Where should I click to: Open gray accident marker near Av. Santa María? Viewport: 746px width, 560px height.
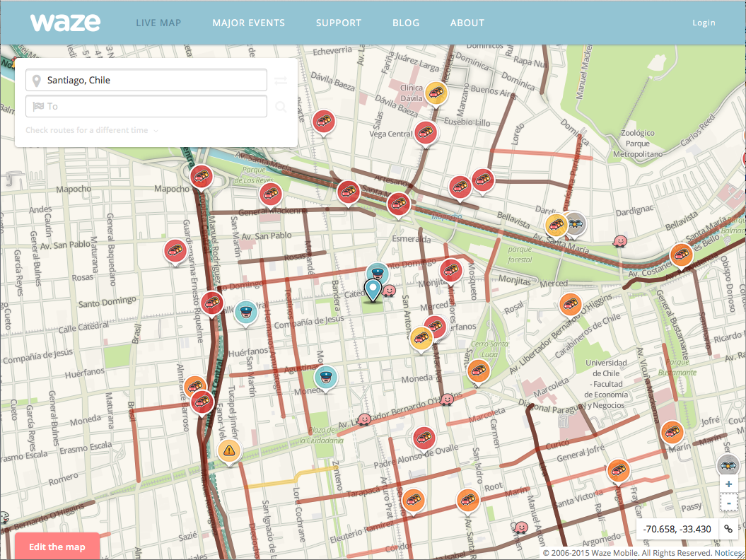[x=577, y=223]
